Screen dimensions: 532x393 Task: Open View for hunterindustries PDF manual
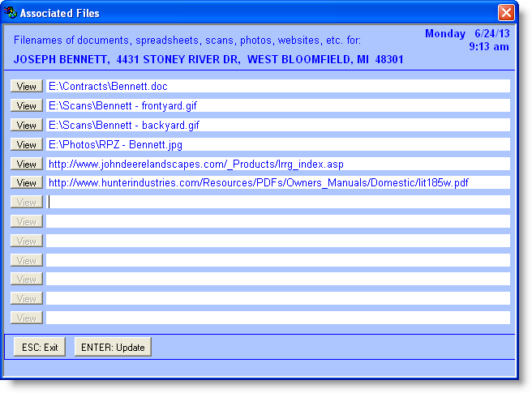click(27, 183)
